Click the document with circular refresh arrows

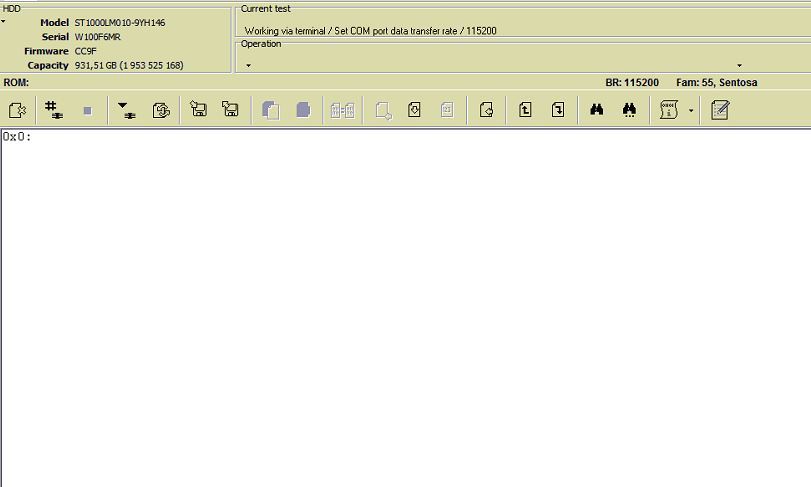161,110
